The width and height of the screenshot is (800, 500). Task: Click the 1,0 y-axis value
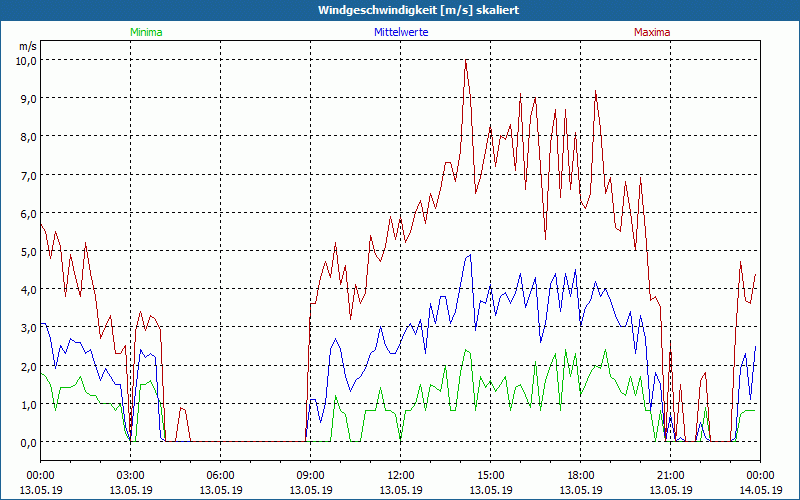pos(29,405)
